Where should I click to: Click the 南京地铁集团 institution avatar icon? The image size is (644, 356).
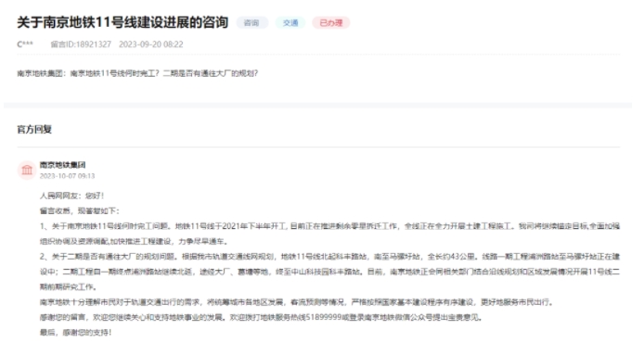(x=27, y=170)
